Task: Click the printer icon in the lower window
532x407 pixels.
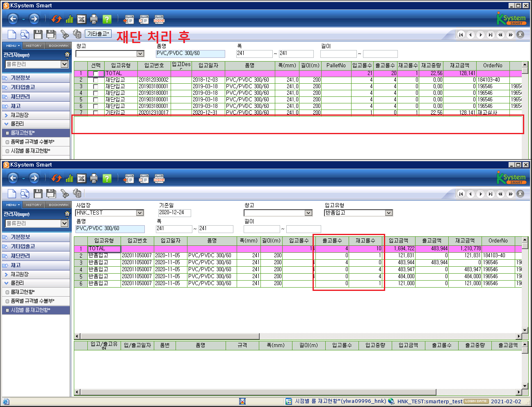Action: click(94, 178)
